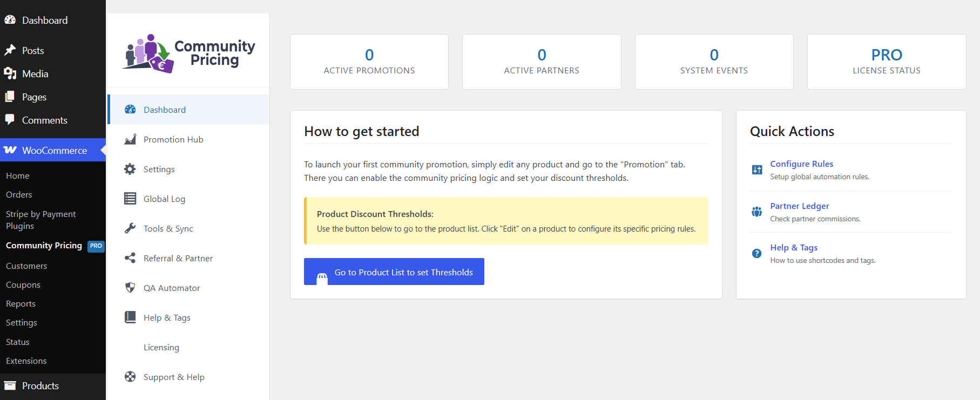
Task: Click the PRO License Status card
Action: click(887, 62)
